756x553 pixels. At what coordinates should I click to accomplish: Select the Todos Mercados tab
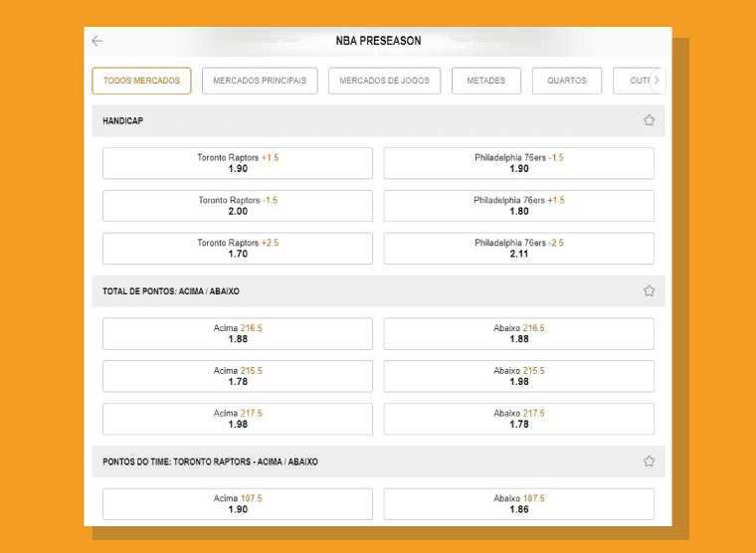141,81
